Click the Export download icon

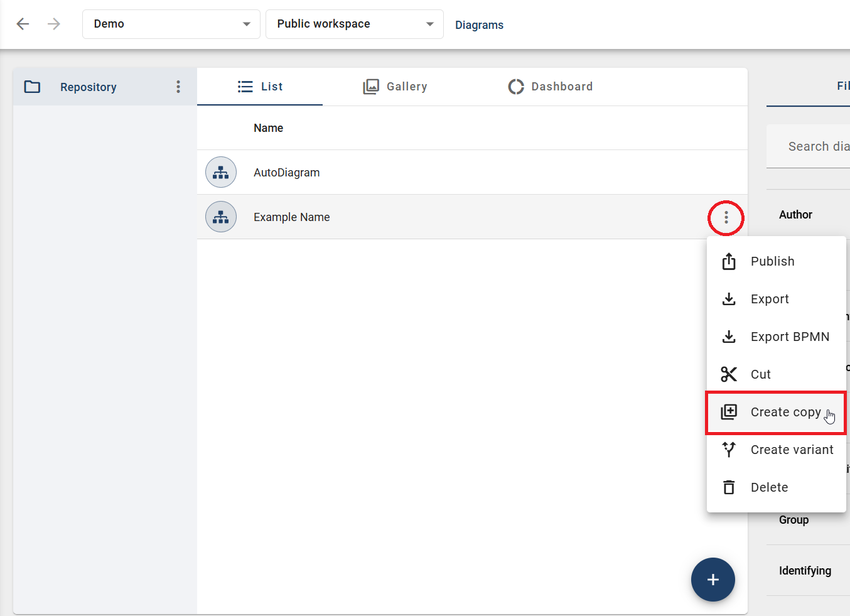tap(728, 299)
